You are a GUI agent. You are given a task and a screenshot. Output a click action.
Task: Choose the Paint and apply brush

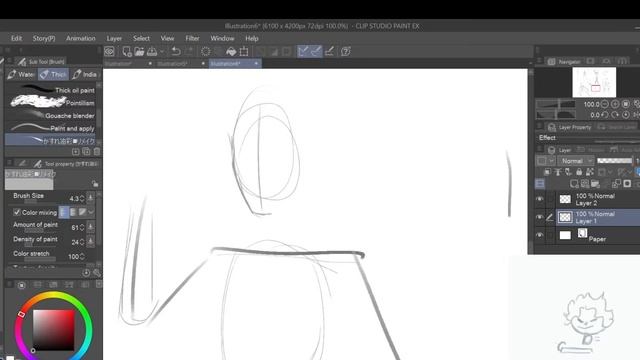click(x=51, y=128)
